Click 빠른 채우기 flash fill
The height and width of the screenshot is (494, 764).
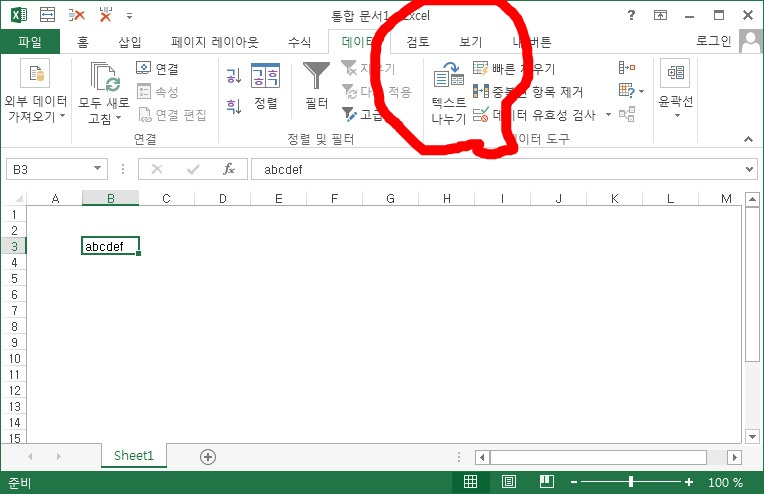[514, 69]
